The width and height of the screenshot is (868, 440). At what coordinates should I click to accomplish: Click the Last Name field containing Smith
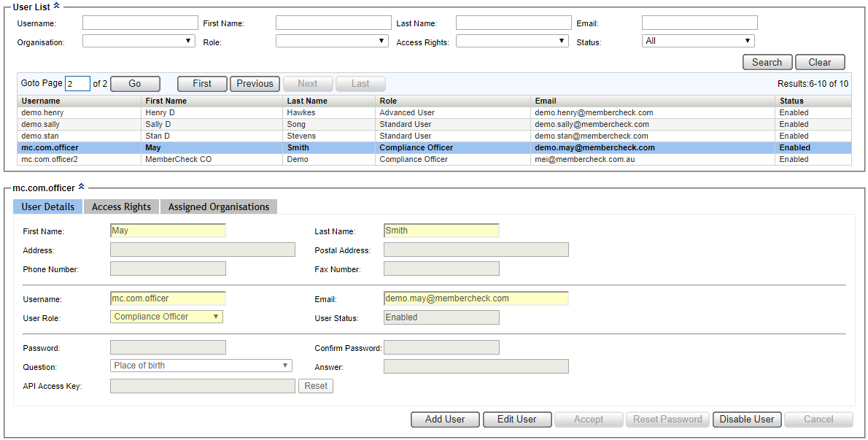pyautogui.click(x=441, y=231)
